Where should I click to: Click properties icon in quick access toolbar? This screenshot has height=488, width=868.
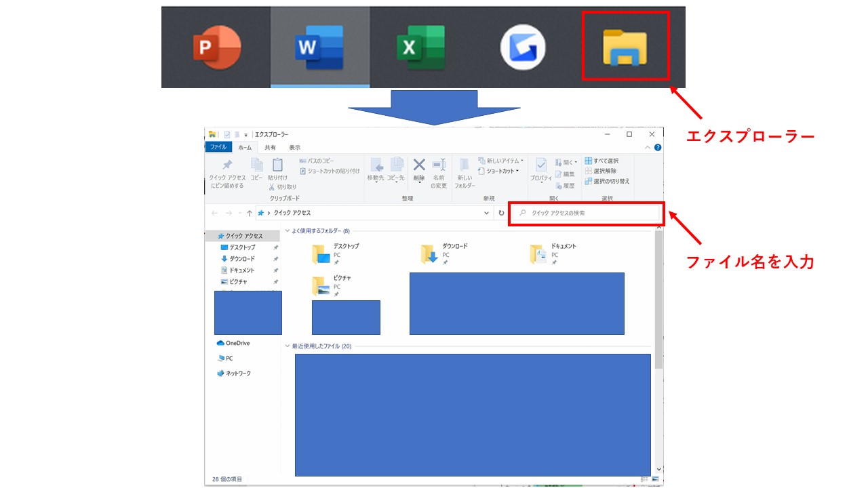(x=227, y=134)
